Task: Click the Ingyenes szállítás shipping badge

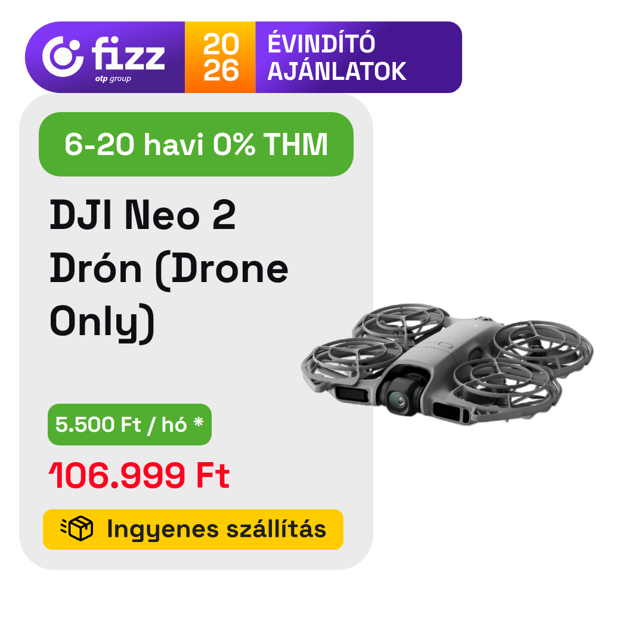Action: coord(193,529)
